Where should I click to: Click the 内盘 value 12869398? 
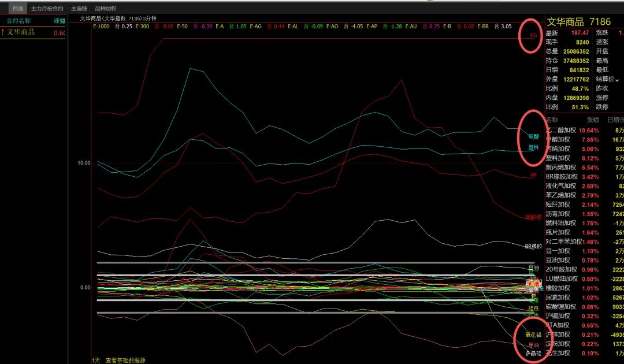[x=576, y=98]
